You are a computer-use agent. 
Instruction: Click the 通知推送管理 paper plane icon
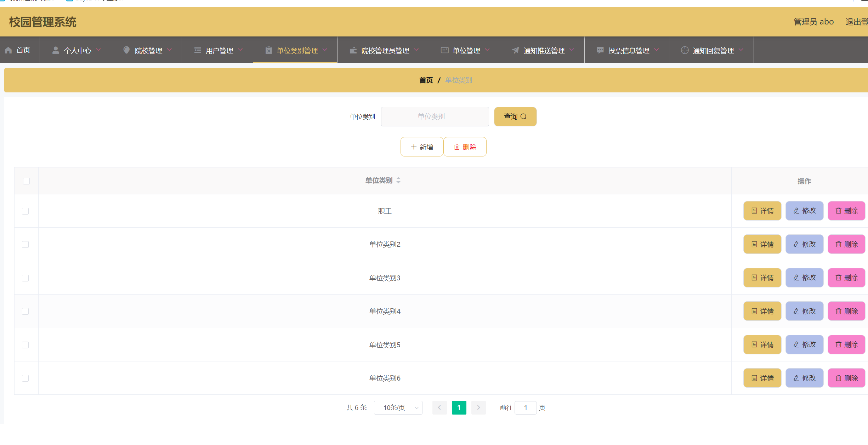click(x=515, y=50)
